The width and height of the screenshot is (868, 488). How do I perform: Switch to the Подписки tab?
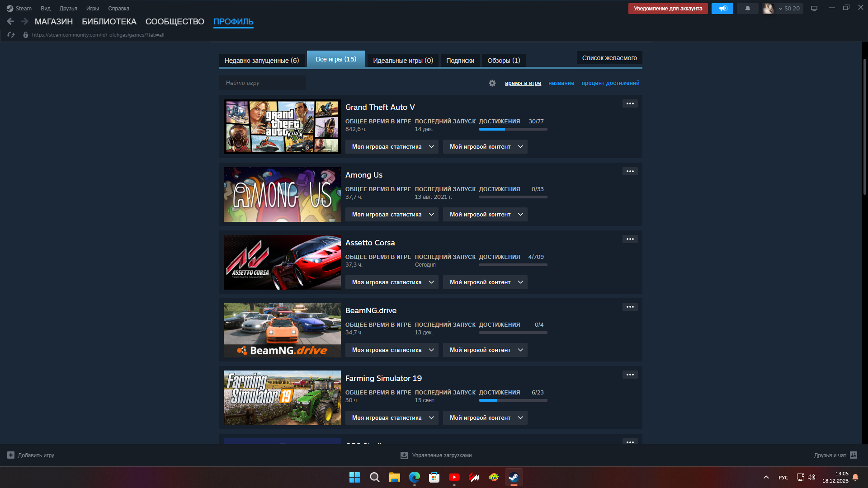pyautogui.click(x=460, y=61)
